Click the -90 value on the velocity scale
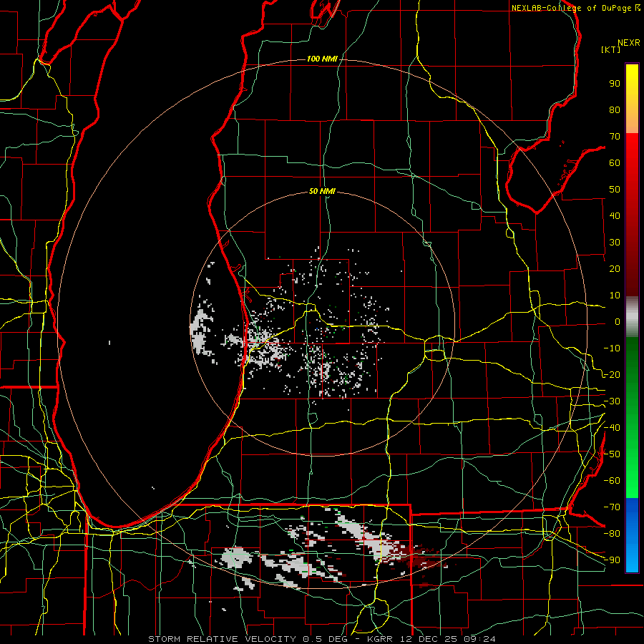The image size is (644, 644). tap(612, 560)
